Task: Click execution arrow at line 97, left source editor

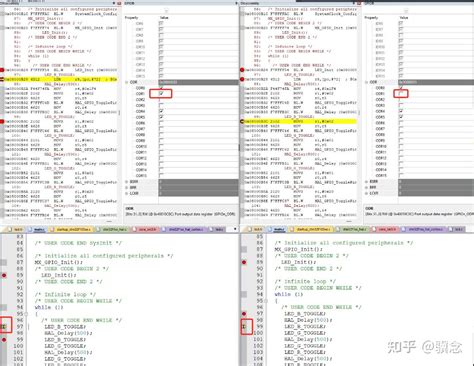Action: point(4,327)
